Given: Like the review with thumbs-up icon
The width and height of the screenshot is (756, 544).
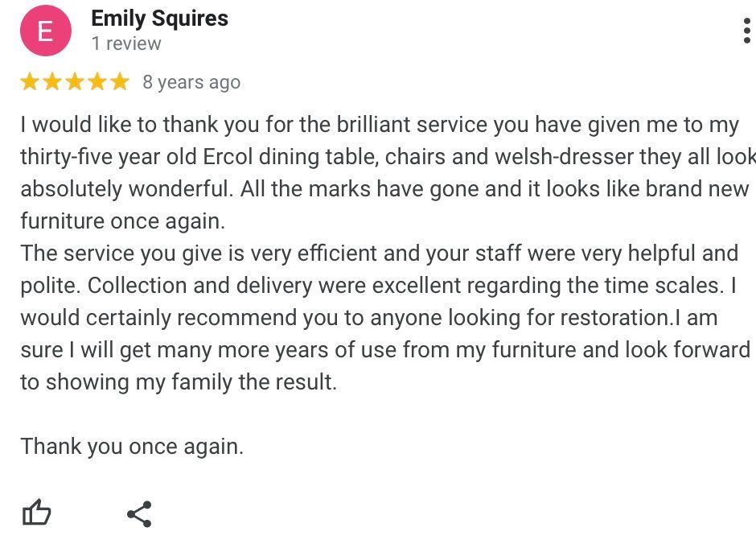Looking at the screenshot, I should [36, 513].
